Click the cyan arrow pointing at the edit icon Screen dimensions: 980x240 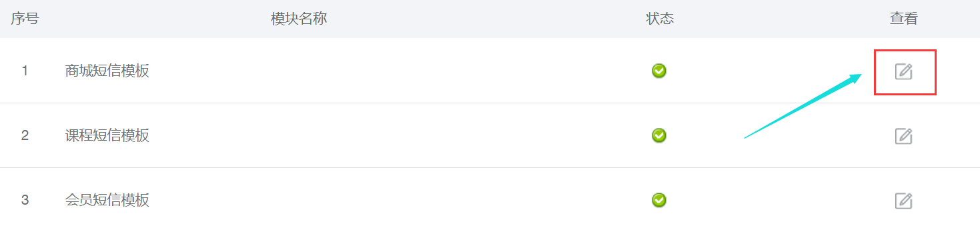click(x=803, y=107)
